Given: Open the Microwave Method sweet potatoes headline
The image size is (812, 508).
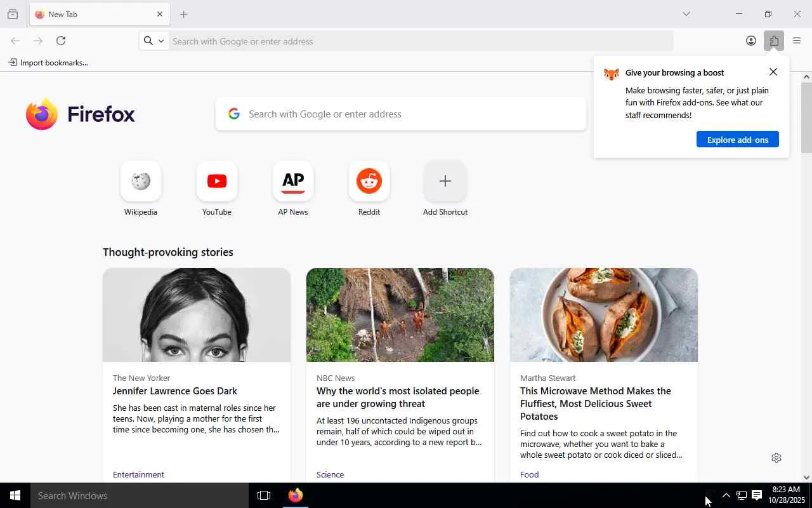Looking at the screenshot, I should point(596,404).
